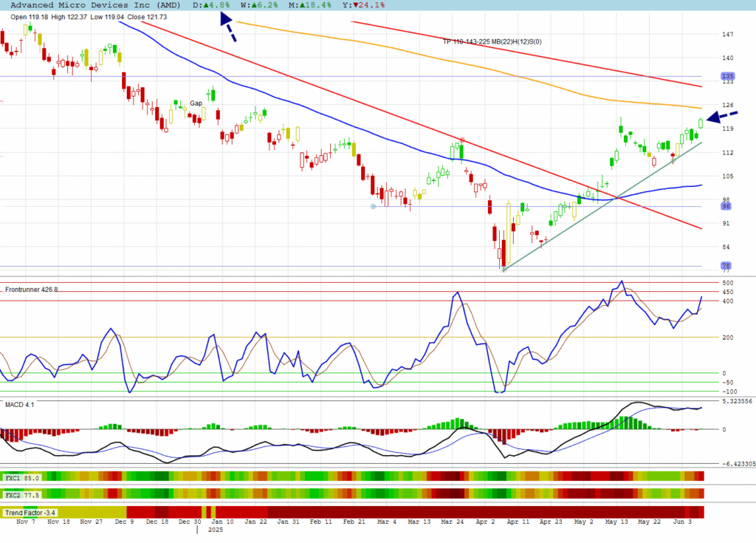This screenshot has width=756, height=543.
Task: Select the weekly change W: 6.2% value
Action: 259,5
